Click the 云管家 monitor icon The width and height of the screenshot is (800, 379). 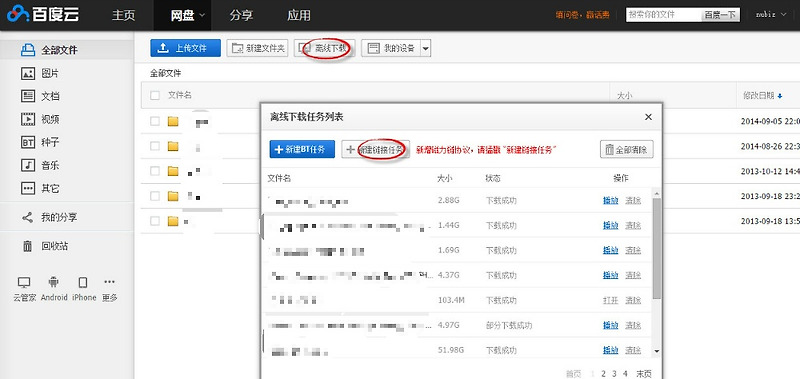click(x=24, y=282)
